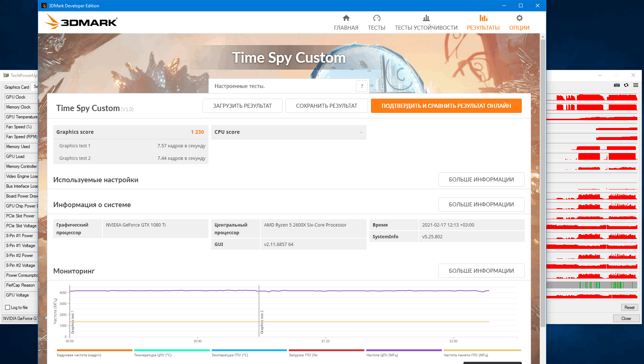Open GPU Temperature sensor dropdown in GPU-Z
Image resolution: width=644 pixels, height=364 pixels.
coord(21,117)
